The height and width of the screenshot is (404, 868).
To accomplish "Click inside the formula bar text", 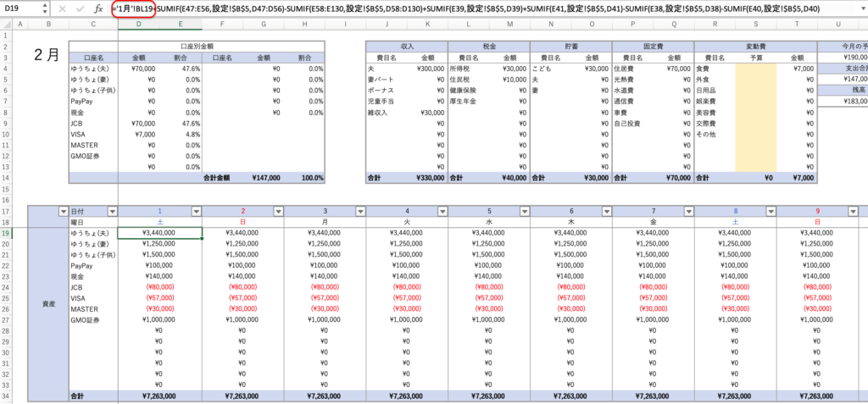I will (509, 8).
